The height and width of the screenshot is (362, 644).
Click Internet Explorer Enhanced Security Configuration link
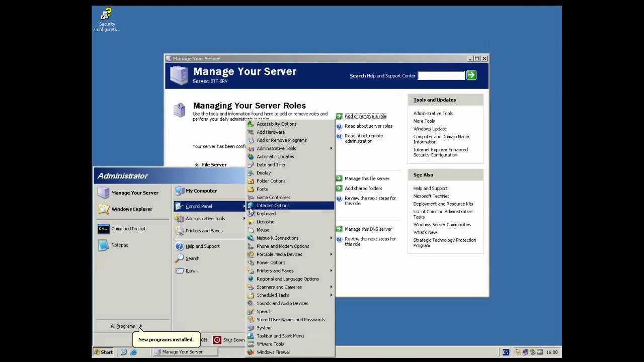[x=441, y=152]
